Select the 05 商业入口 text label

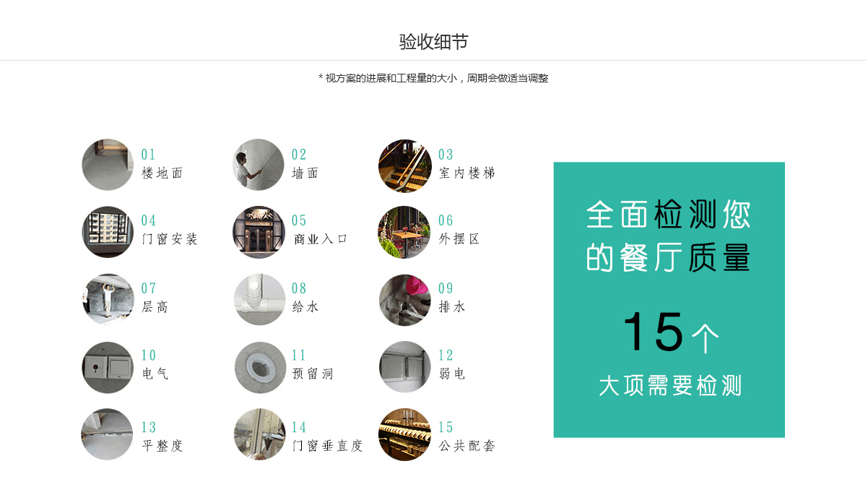[x=321, y=230]
